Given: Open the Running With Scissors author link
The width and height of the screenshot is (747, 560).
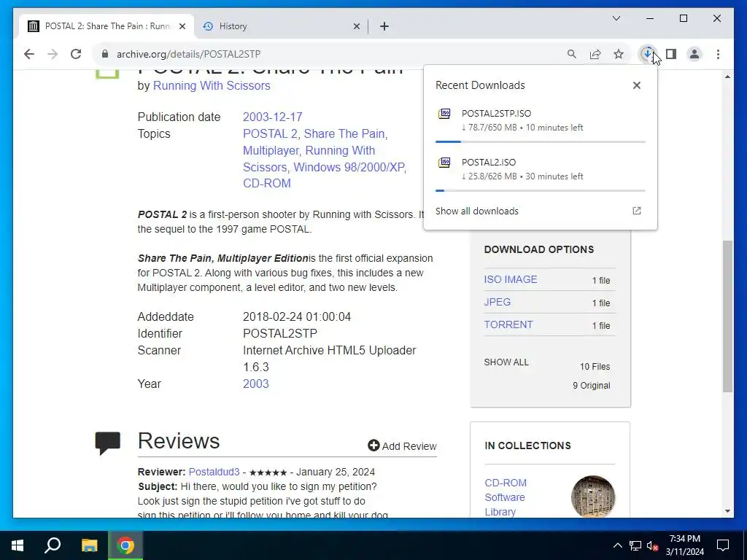Looking at the screenshot, I should point(212,86).
